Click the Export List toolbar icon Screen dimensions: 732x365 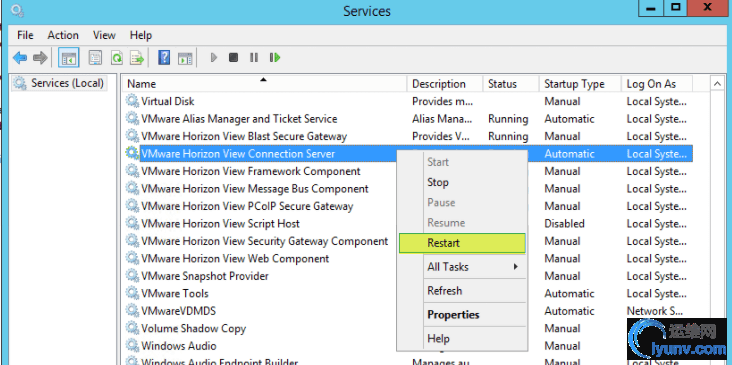point(137,58)
